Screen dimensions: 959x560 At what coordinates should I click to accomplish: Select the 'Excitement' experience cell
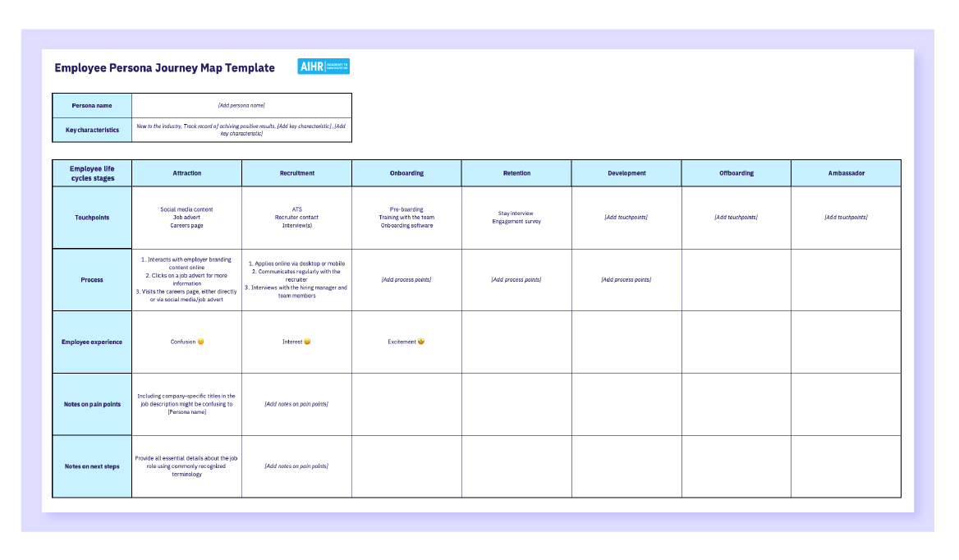[x=406, y=342]
